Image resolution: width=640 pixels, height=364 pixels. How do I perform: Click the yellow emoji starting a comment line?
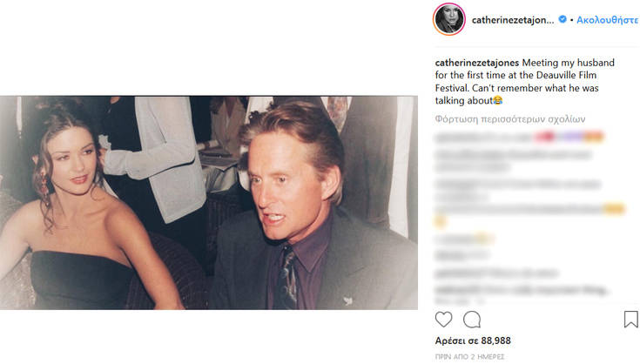coord(441,221)
